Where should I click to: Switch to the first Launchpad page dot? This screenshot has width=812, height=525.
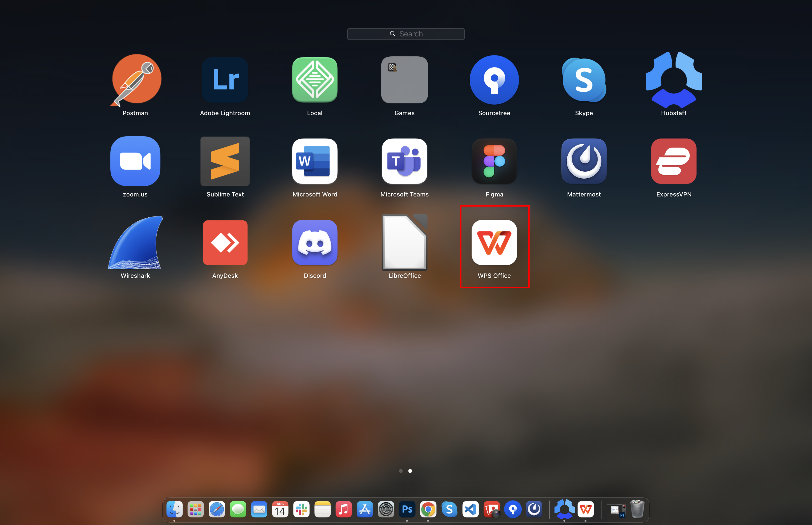point(401,471)
